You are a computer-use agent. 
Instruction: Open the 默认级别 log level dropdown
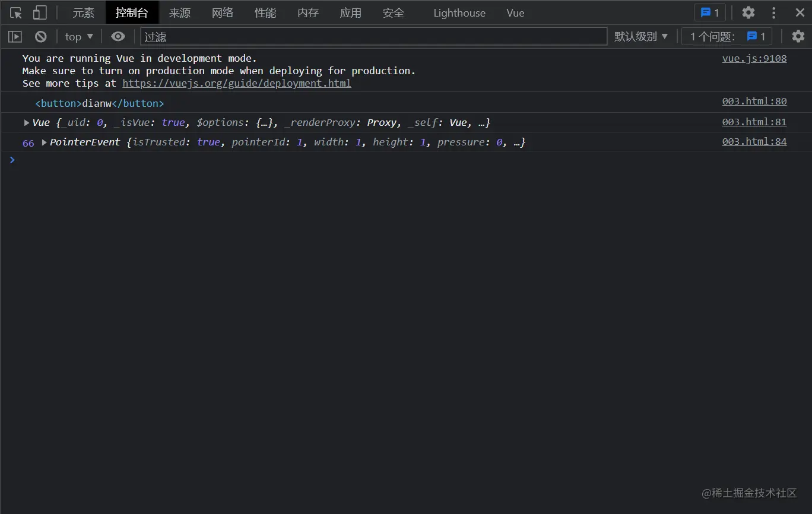(x=641, y=36)
